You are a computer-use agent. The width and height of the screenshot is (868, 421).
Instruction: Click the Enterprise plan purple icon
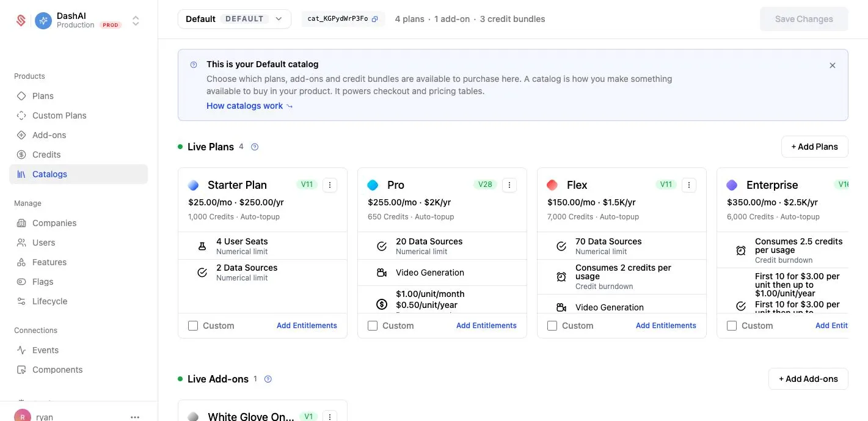point(732,185)
